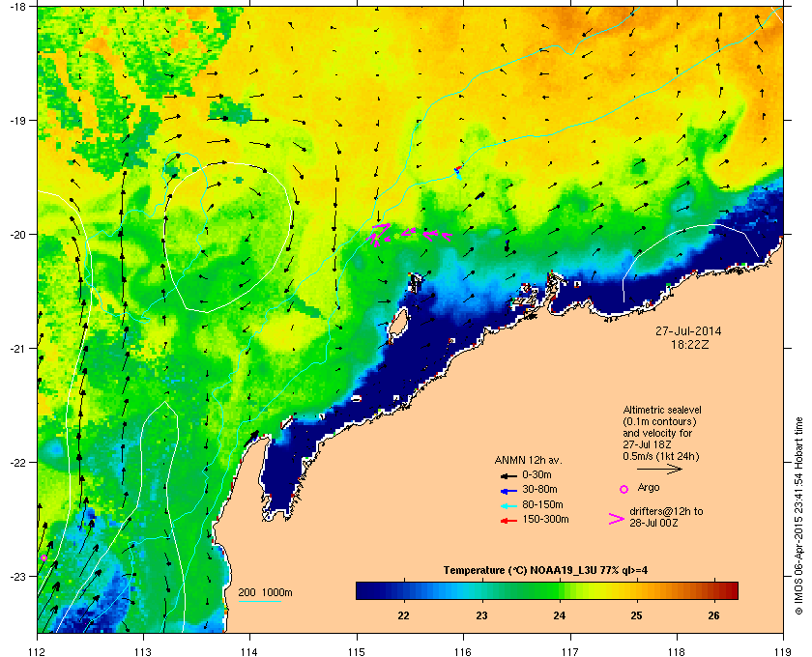
Task: Click the black 0-30m legend arrow
Action: coord(509,475)
